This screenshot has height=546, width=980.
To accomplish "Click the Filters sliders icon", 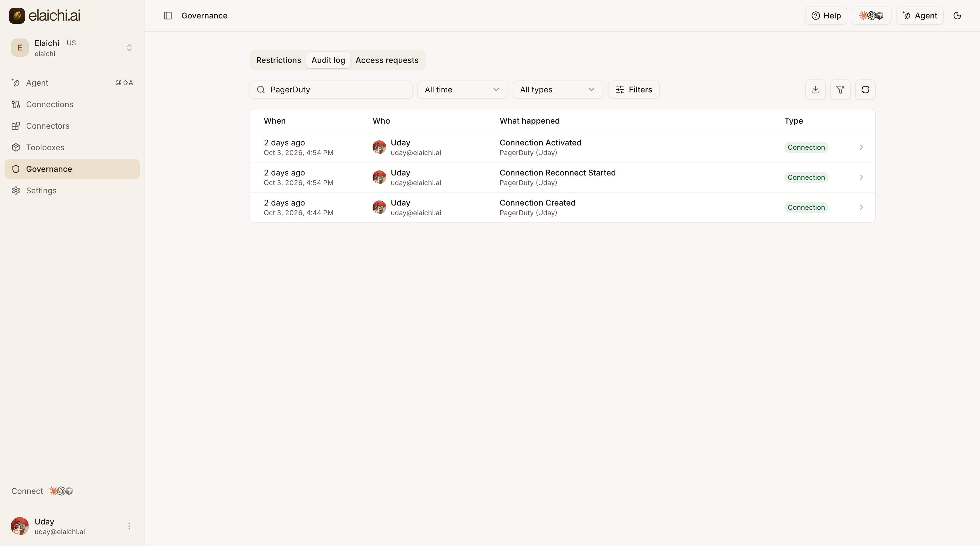I will coord(620,90).
